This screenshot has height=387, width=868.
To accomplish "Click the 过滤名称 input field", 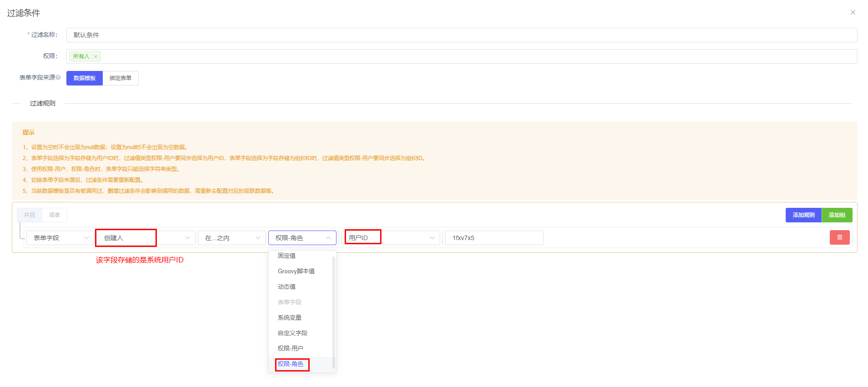I will coord(461,35).
